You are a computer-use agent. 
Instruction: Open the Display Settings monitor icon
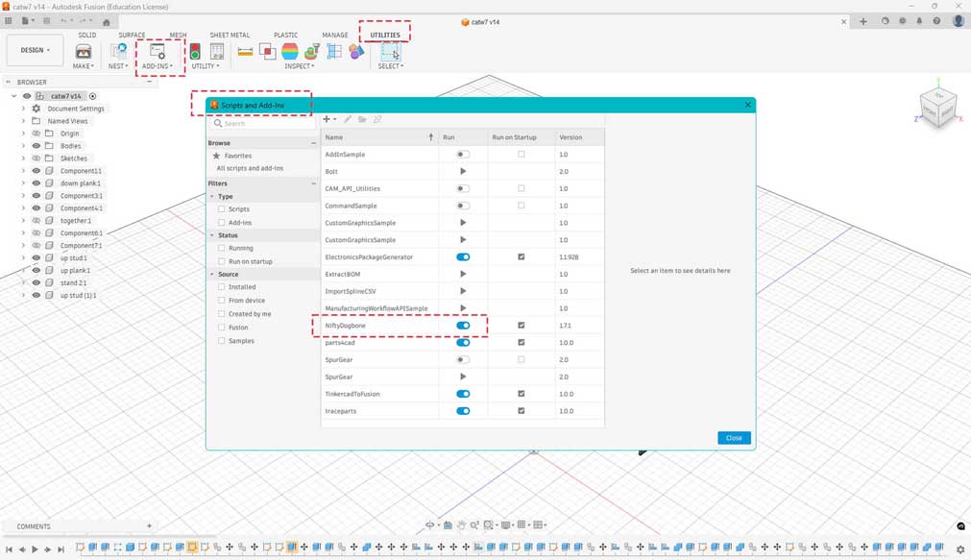505,524
